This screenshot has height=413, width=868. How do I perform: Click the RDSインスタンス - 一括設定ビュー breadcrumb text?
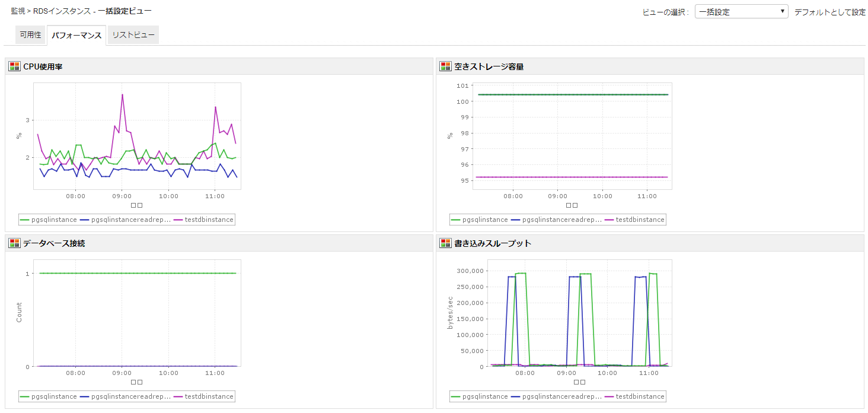[x=92, y=11]
